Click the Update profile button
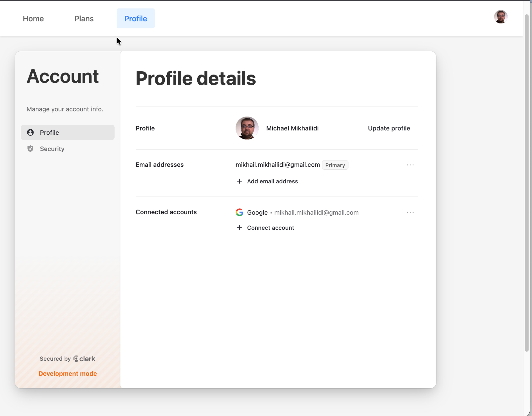532x416 pixels. (x=389, y=128)
